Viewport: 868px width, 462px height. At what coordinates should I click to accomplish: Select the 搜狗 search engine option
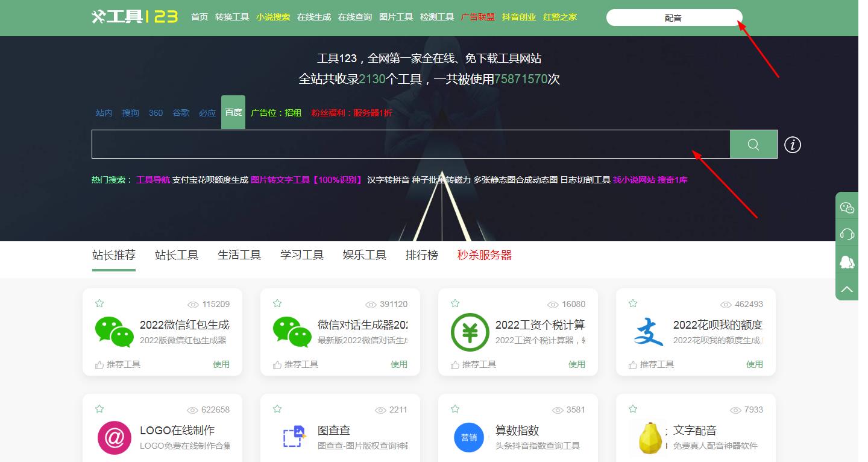[x=130, y=112]
